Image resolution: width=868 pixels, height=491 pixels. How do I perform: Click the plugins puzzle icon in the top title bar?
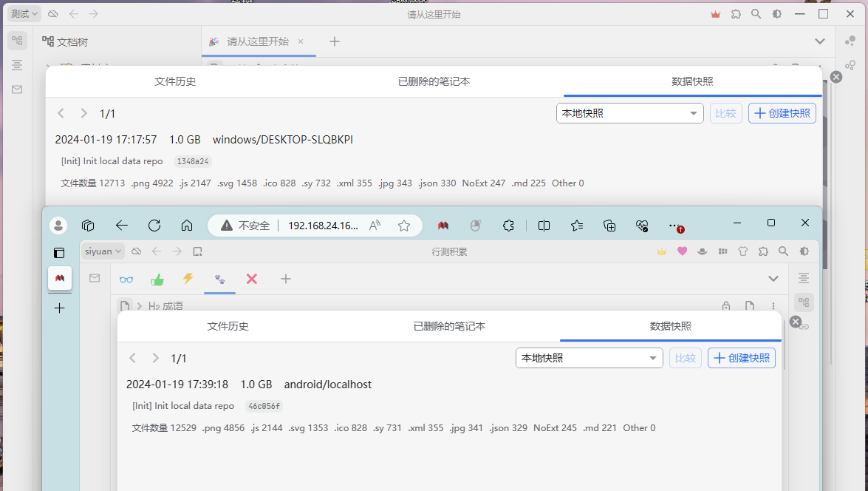click(736, 14)
